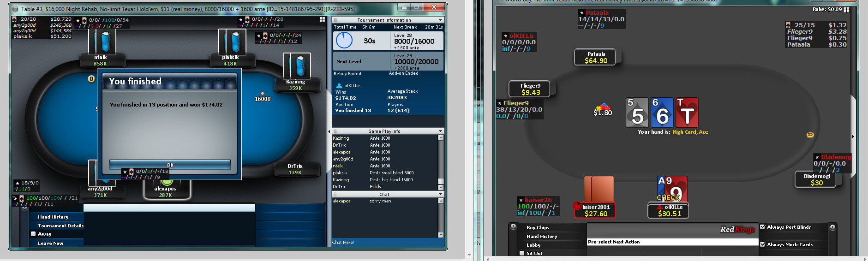Image resolution: width=868 pixels, height=261 pixels.
Task: Click the kaiser2801 seat plate showing $27.60
Action: [x=596, y=210]
